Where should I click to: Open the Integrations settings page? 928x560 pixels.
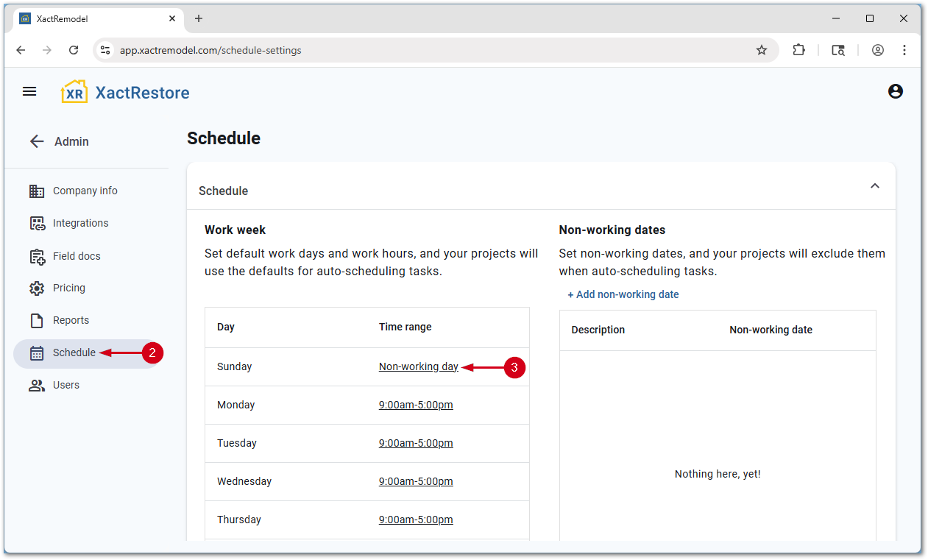coord(80,223)
